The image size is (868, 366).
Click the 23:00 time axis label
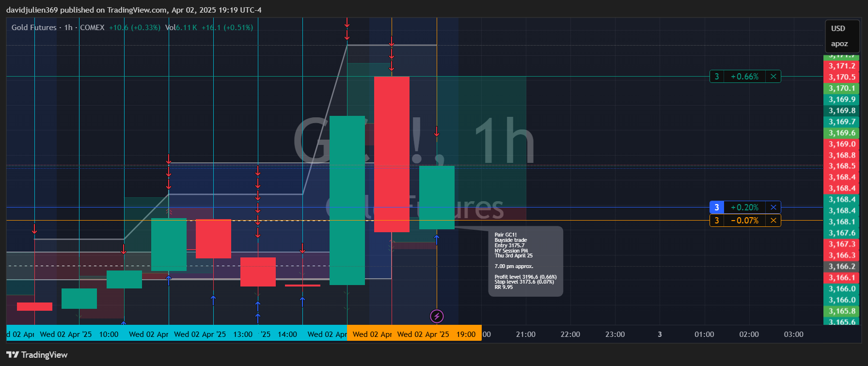point(615,334)
